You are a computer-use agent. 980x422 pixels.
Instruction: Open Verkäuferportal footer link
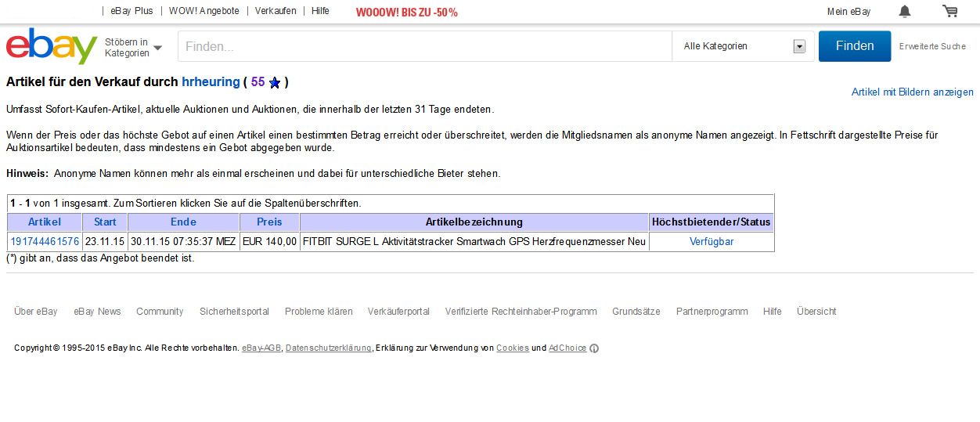[x=398, y=312]
